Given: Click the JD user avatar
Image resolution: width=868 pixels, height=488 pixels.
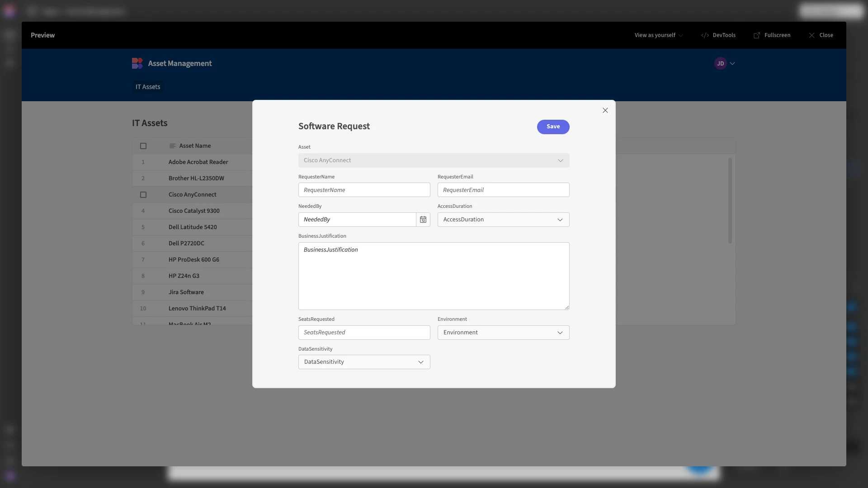Looking at the screenshot, I should (x=721, y=64).
